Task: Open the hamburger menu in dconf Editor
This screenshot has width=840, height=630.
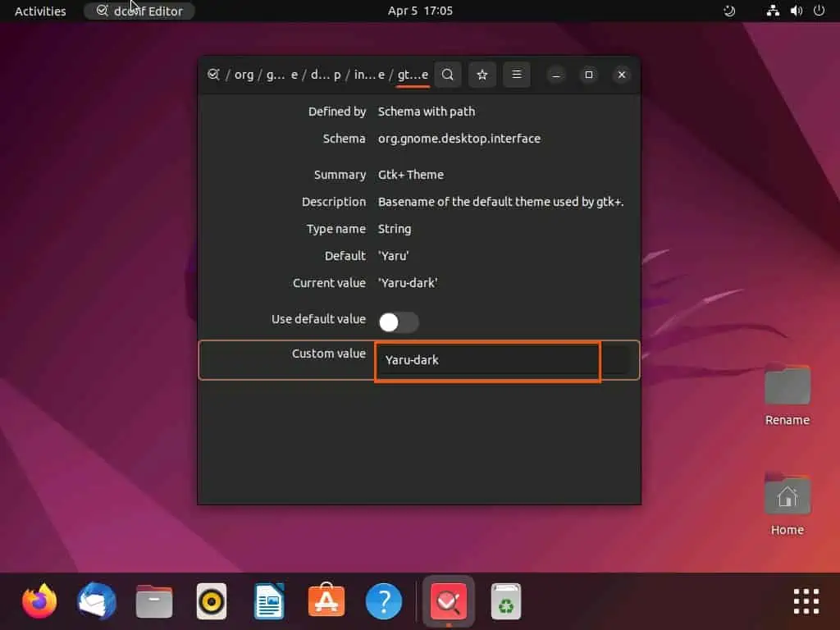Action: coord(516,75)
